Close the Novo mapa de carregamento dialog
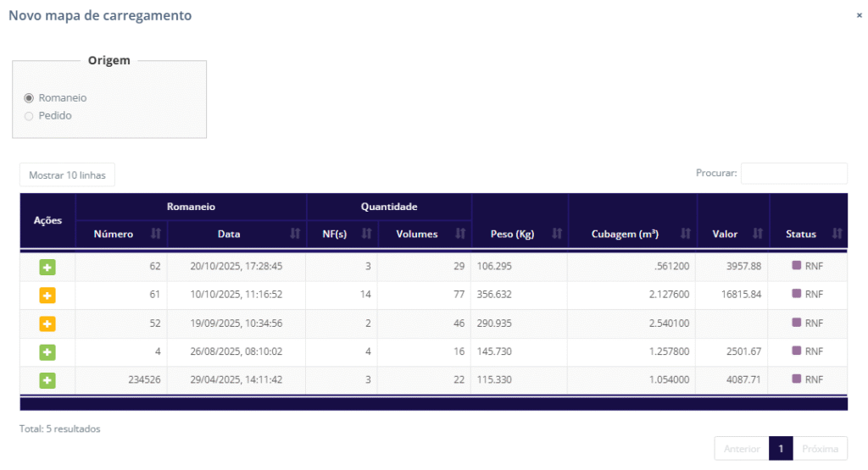 point(859,15)
